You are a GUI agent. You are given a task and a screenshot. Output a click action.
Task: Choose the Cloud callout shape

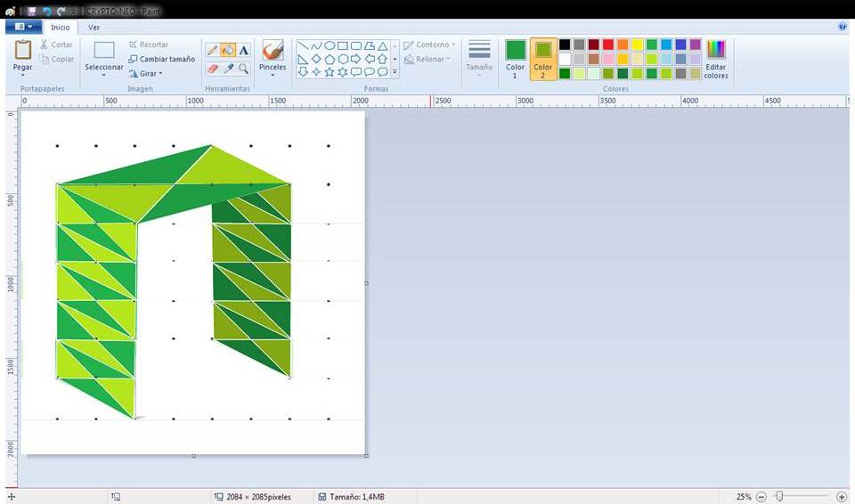[x=383, y=72]
